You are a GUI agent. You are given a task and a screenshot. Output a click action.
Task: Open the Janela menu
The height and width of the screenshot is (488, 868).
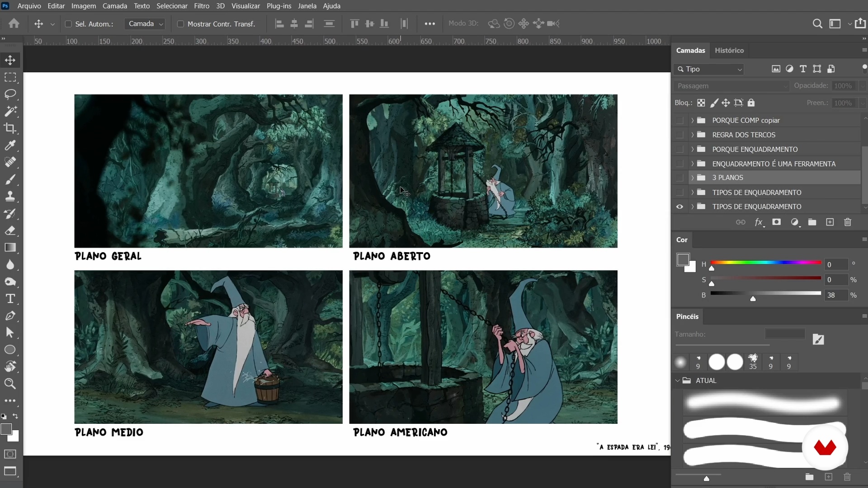coord(307,6)
